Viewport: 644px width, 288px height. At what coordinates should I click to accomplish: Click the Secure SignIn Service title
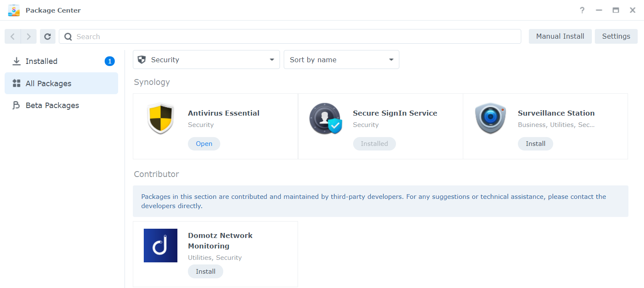pos(395,113)
